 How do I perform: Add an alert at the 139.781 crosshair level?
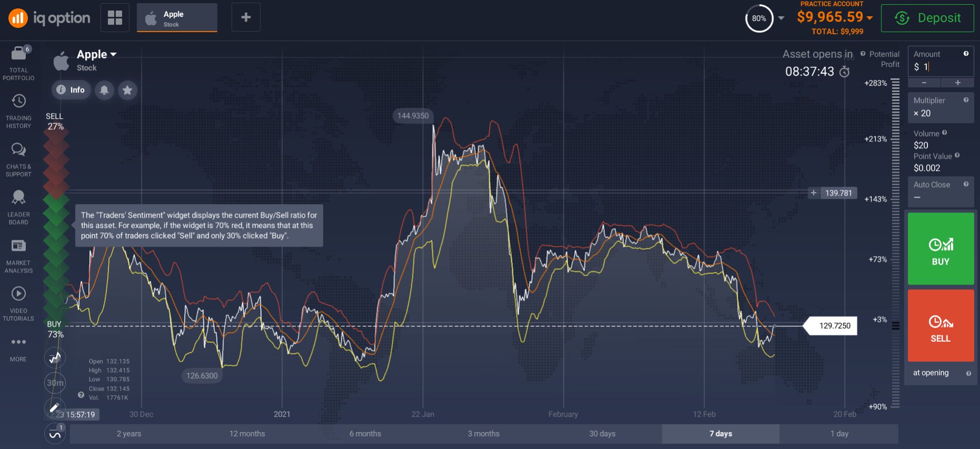pyautogui.click(x=814, y=193)
